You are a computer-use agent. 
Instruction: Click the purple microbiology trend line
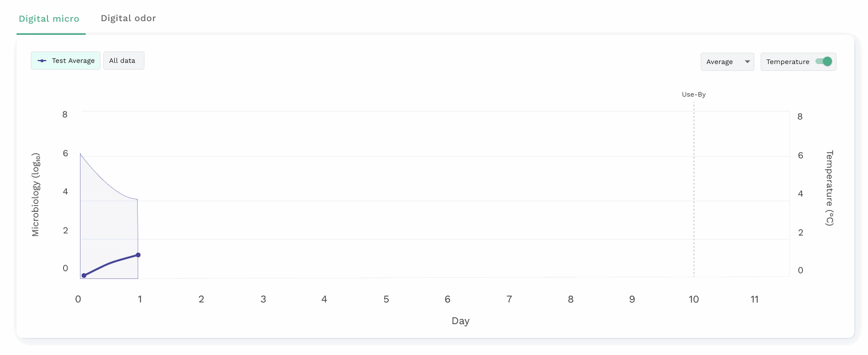(111, 262)
